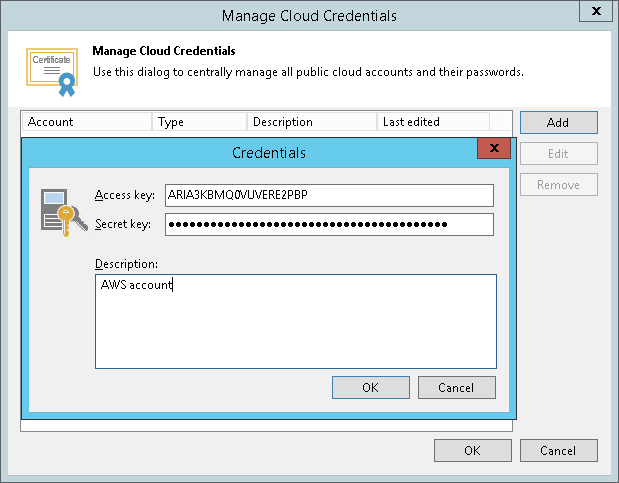Focus the Secret key password field
The width and height of the screenshot is (619, 483).
click(330, 224)
